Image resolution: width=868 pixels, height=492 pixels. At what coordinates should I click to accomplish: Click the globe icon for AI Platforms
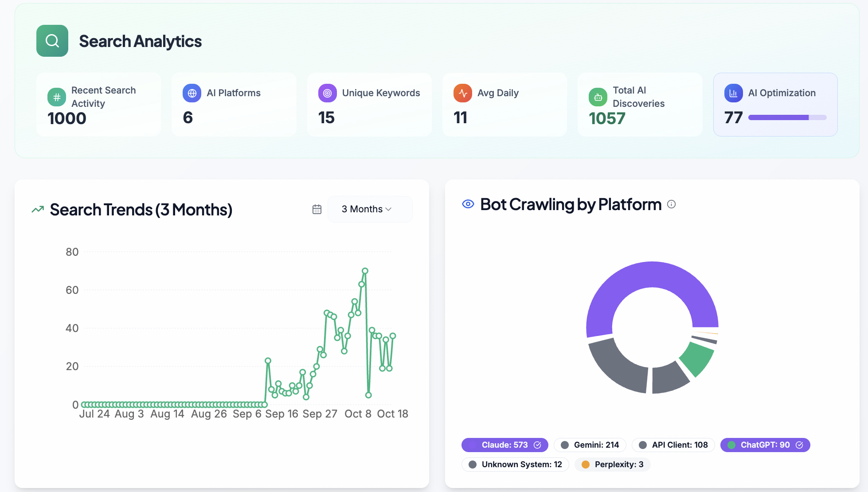click(x=192, y=93)
